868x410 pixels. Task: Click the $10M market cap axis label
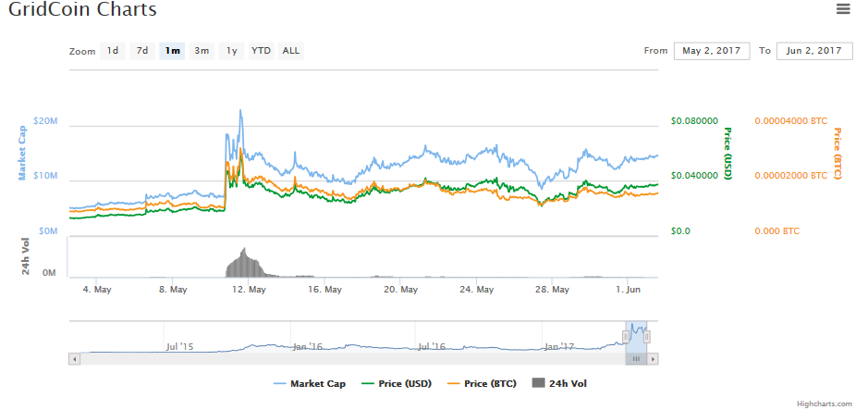point(45,176)
